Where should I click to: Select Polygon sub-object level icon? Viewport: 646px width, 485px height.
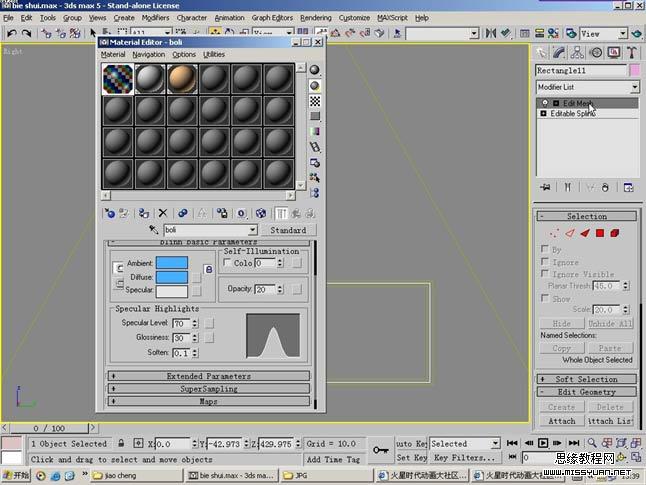[x=600, y=233]
